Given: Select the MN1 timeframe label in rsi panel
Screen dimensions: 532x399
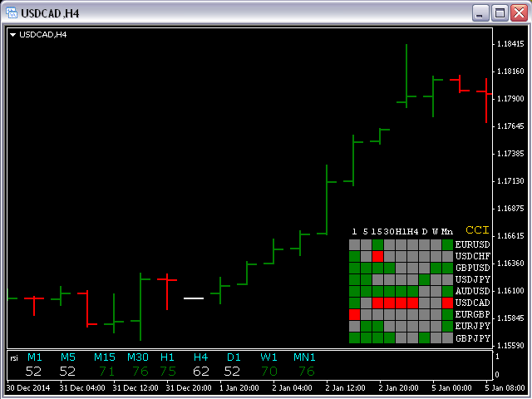Looking at the screenshot, I should coord(304,357).
